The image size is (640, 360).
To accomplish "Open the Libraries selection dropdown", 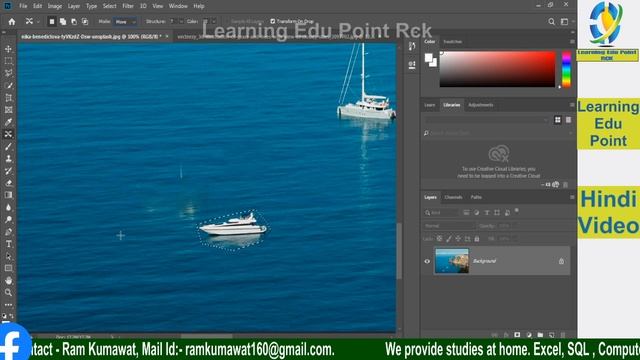I will coord(486,120).
